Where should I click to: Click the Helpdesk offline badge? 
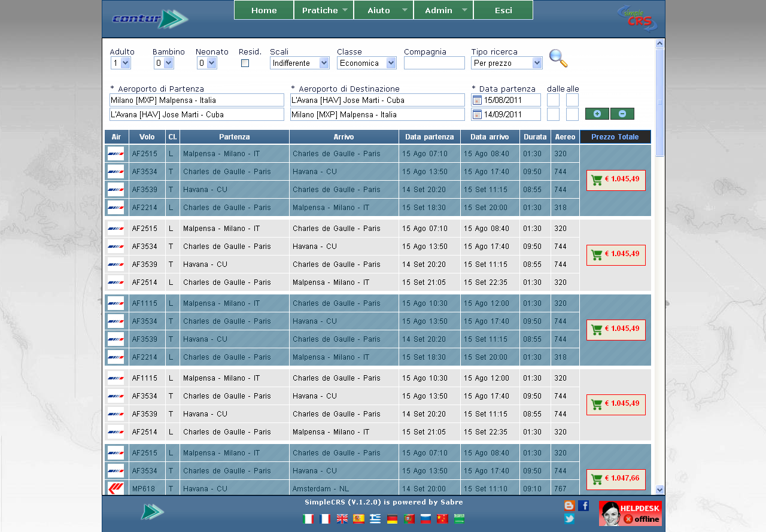[630, 513]
